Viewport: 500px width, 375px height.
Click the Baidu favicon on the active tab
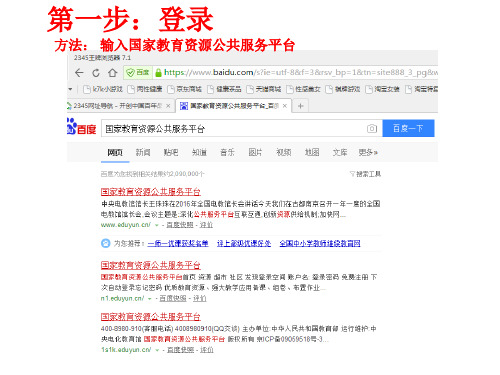click(x=184, y=106)
